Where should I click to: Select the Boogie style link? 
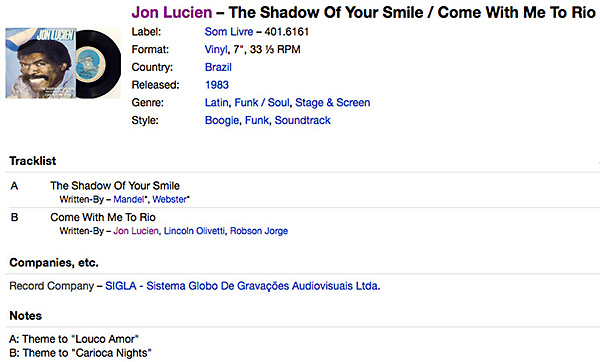[222, 120]
